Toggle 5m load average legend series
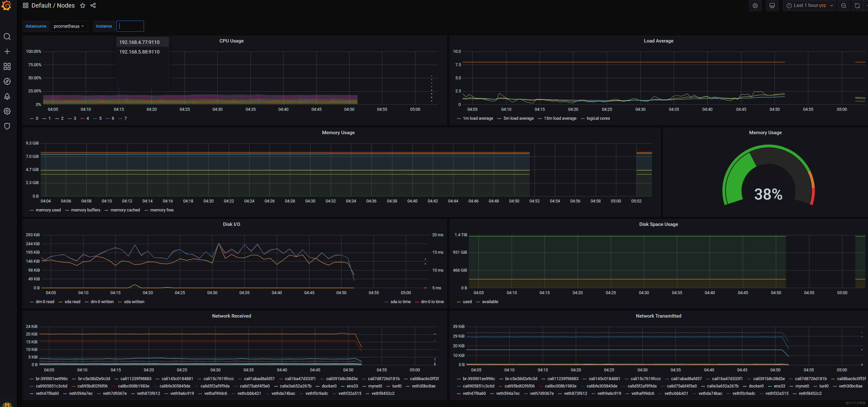Screen dimensions: 868x407 (x=518, y=119)
